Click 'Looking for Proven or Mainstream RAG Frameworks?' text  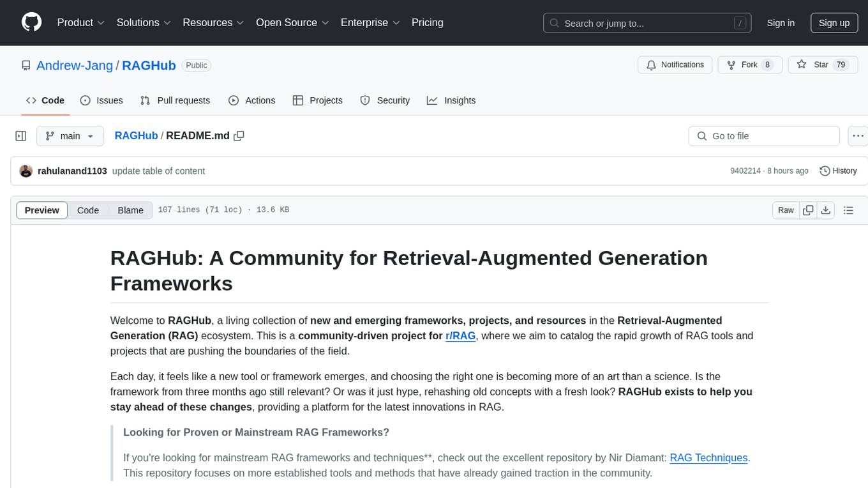[x=256, y=432]
